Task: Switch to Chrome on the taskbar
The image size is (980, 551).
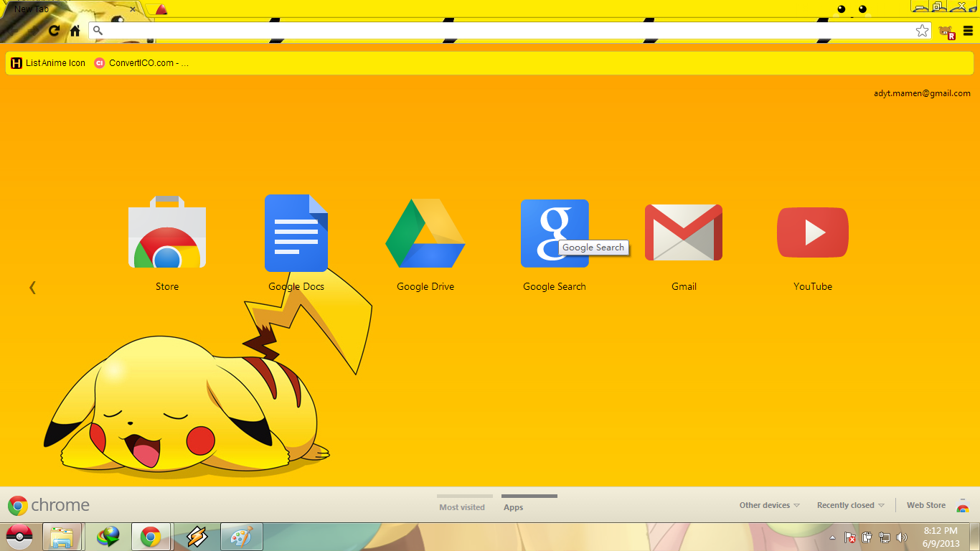Action: tap(151, 537)
